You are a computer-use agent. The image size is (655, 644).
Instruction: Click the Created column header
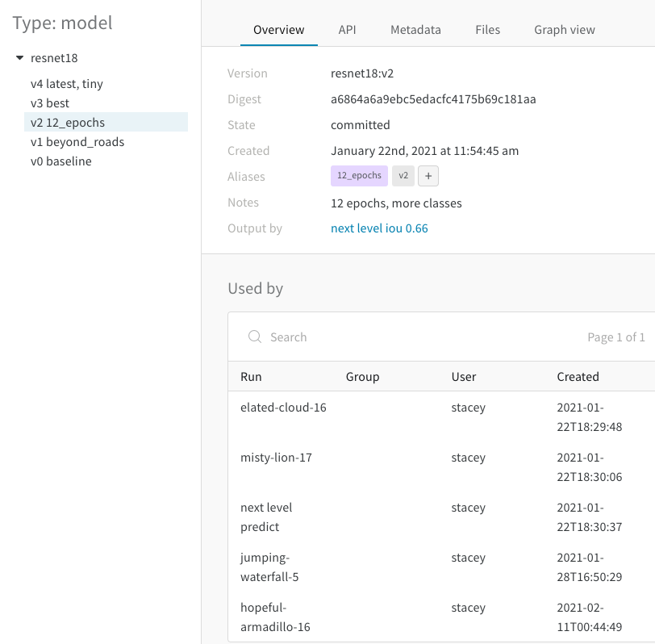[578, 377]
